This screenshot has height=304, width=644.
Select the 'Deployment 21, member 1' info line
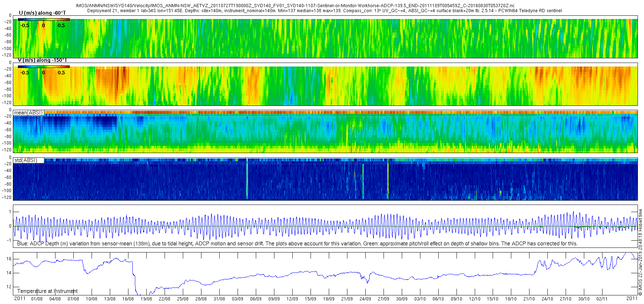click(325, 11)
